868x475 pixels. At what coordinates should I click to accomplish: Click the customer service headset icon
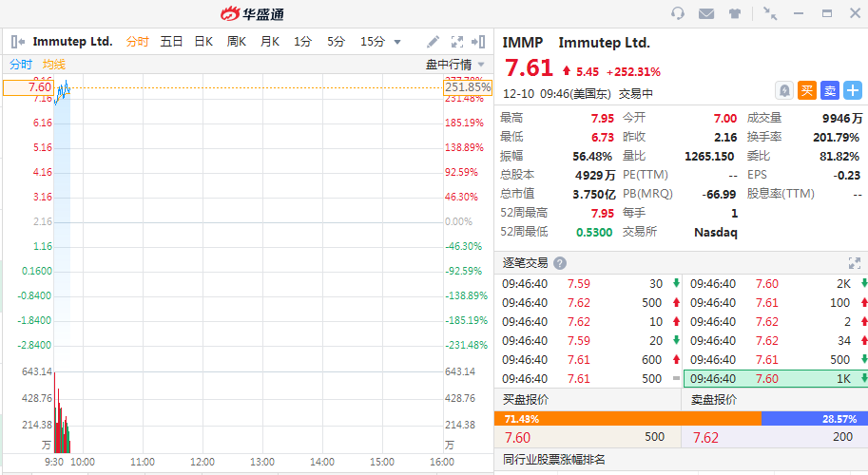coord(678,13)
